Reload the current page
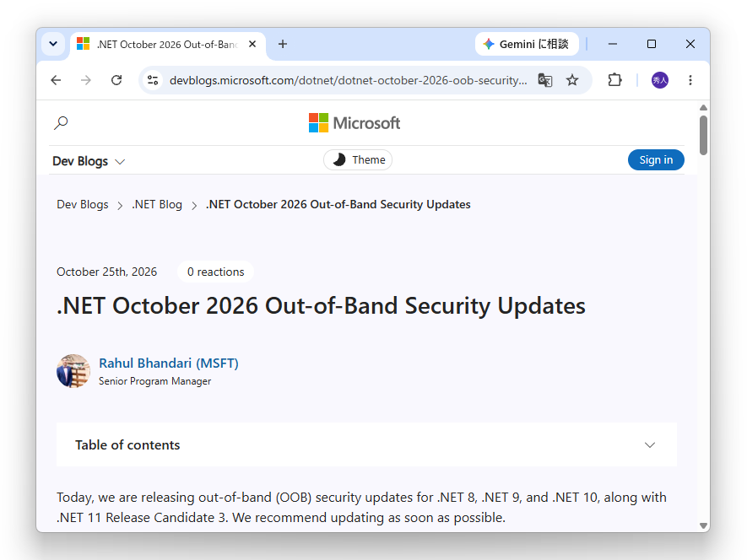The width and height of the screenshot is (747, 560). [x=116, y=80]
